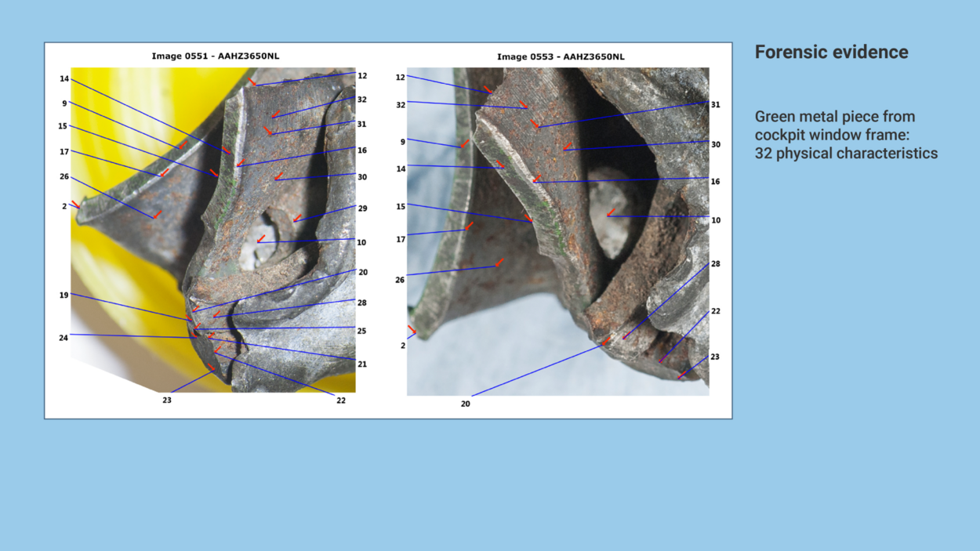Click the 'Image 0553 - AAHZ3650NL' title
This screenshot has height=551, width=980.
(561, 56)
